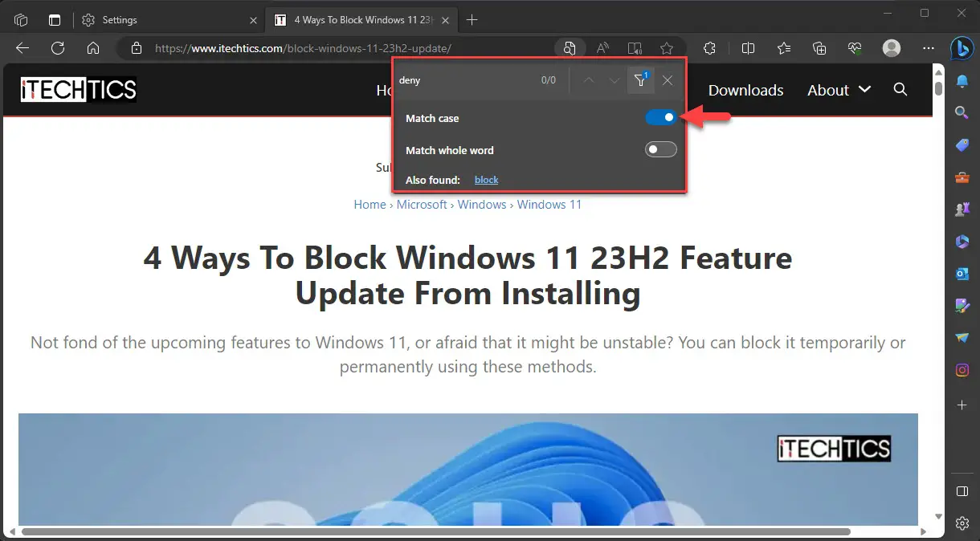Customize sidebar with the plus icon

pyautogui.click(x=962, y=406)
